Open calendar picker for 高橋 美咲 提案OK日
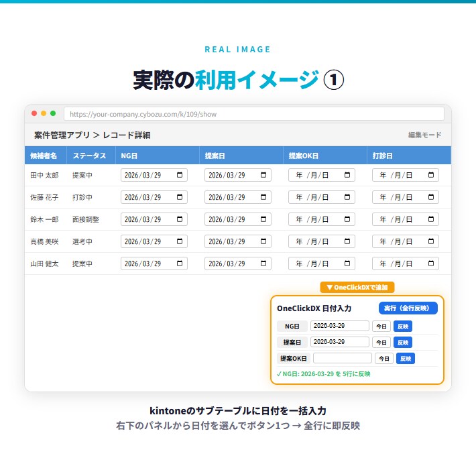476x476 pixels. 347,241
